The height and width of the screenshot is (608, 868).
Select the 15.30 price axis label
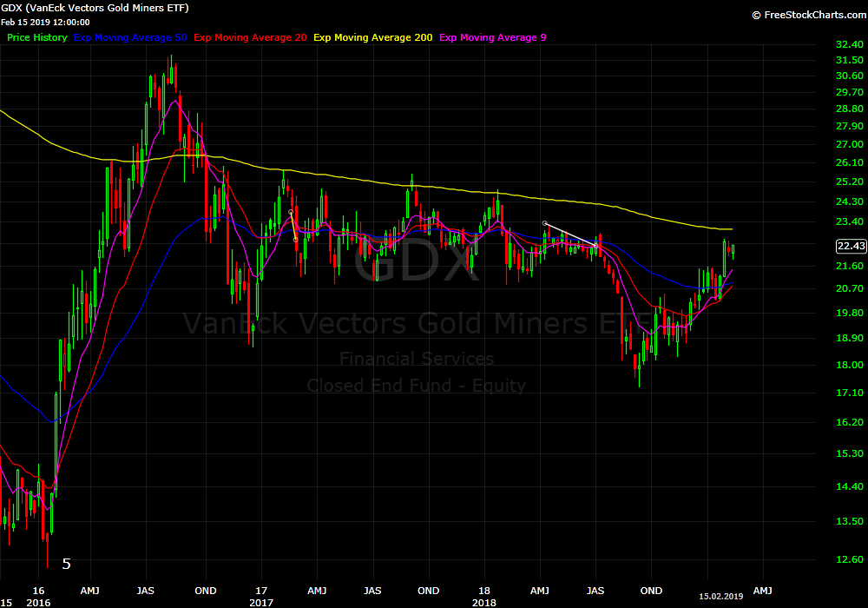(850, 453)
